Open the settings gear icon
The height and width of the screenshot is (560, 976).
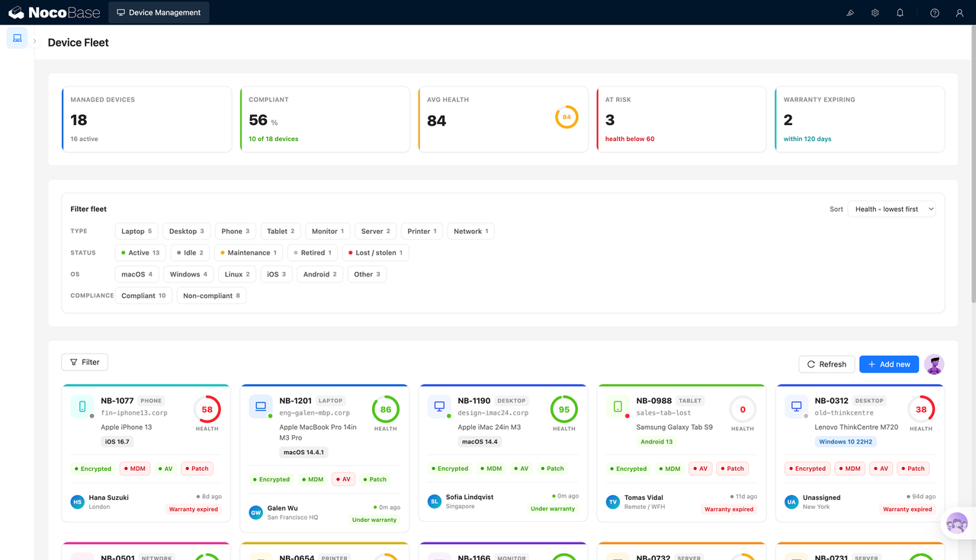tap(875, 13)
